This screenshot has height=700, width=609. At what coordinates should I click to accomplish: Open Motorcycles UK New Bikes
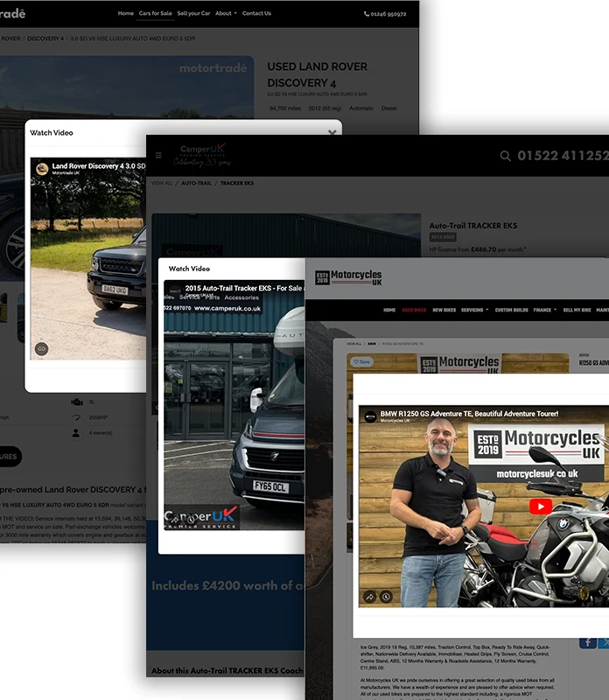click(x=444, y=310)
